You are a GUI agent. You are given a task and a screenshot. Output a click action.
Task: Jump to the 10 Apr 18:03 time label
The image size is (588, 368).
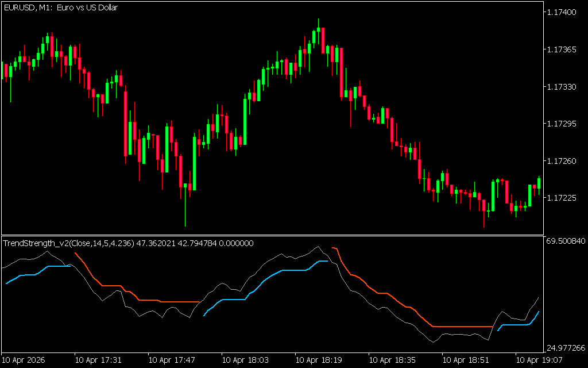tap(245, 361)
